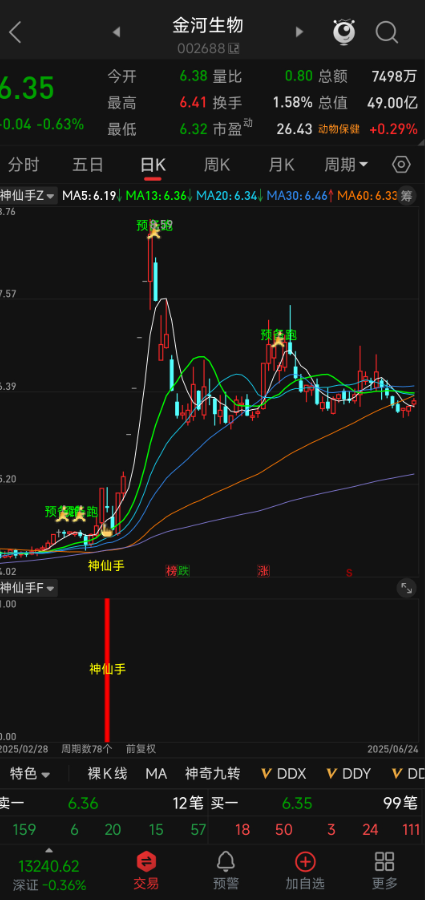The width and height of the screenshot is (425, 900).
Task: Tap the 榜跌 tag below chart
Action: 177,571
